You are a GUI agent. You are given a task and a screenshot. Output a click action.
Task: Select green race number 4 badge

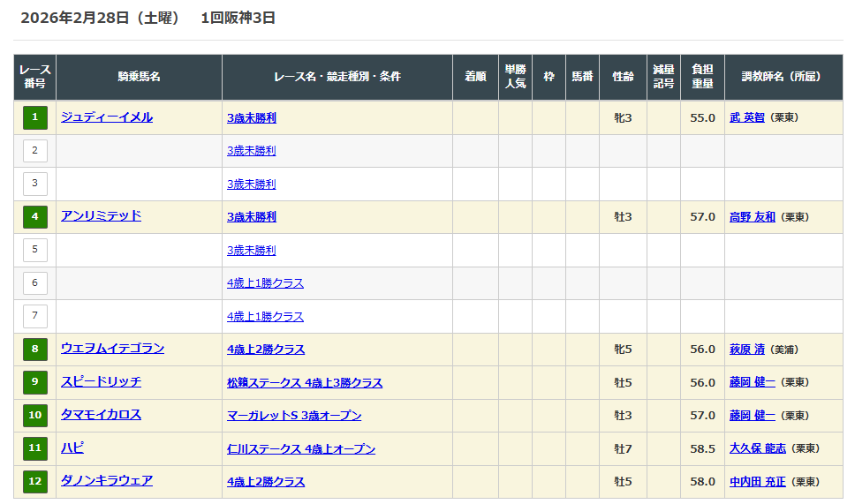(35, 217)
